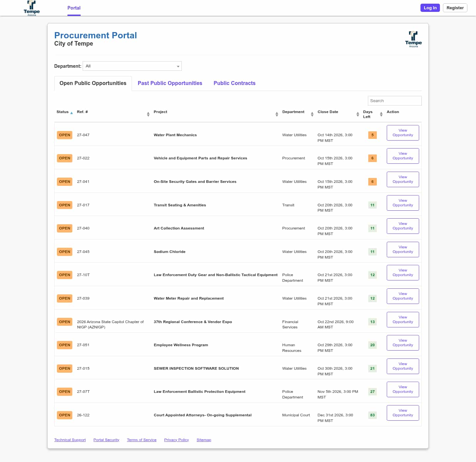
Task: View Opportunity for 37th Regional Conference
Action: pos(403,319)
